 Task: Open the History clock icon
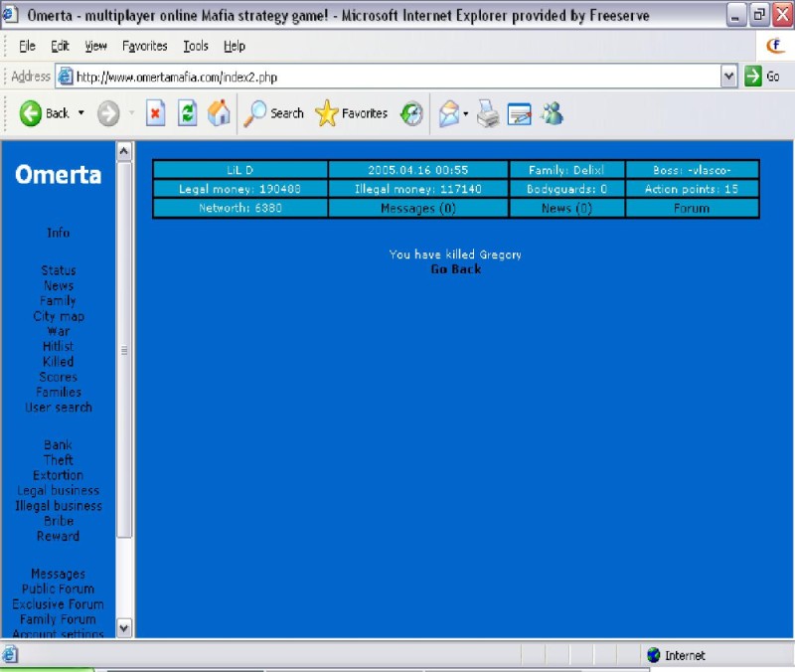pos(411,113)
